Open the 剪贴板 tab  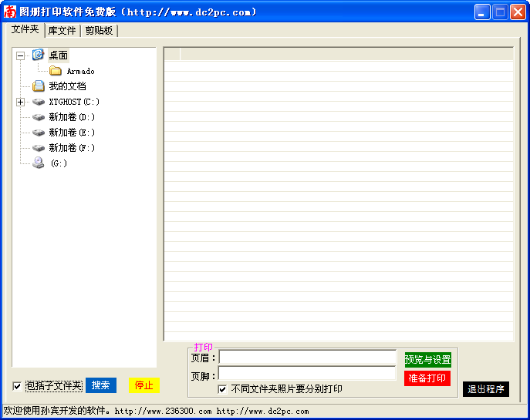pyautogui.click(x=99, y=31)
